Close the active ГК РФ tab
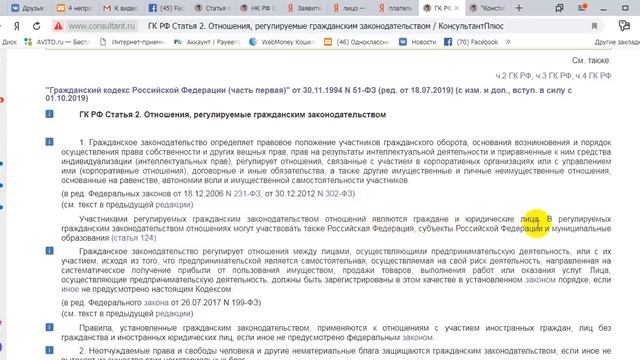 point(456,8)
